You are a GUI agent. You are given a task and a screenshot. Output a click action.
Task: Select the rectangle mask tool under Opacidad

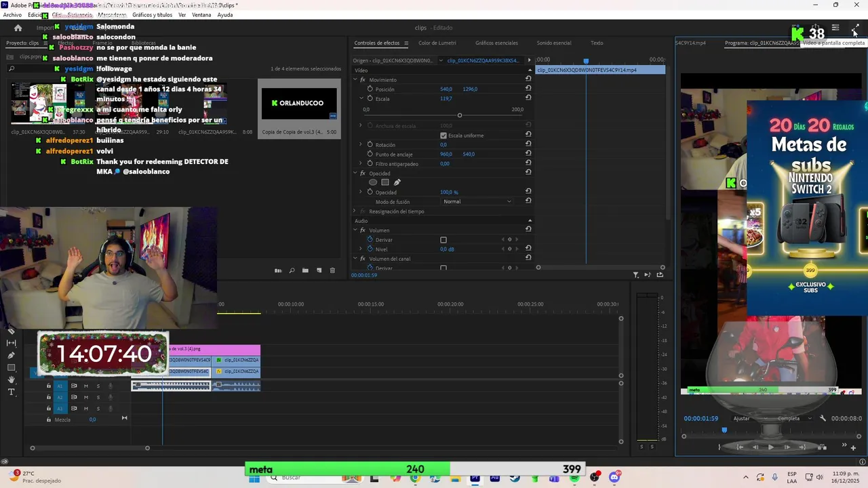(385, 182)
